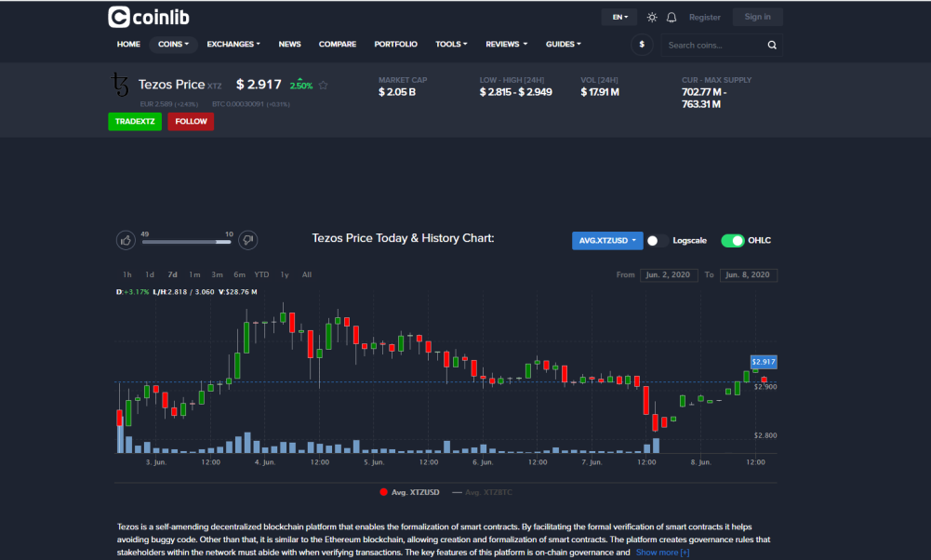The image size is (931, 560).
Task: Click the thumbs down vote icon
Action: 248,240
